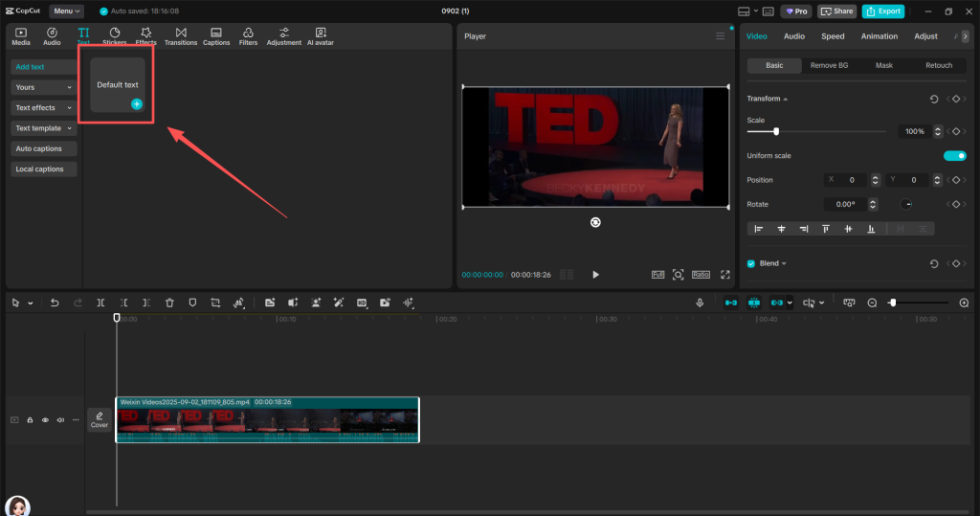This screenshot has width=980, height=516.
Task: Open the Audio library panel
Action: click(x=52, y=36)
